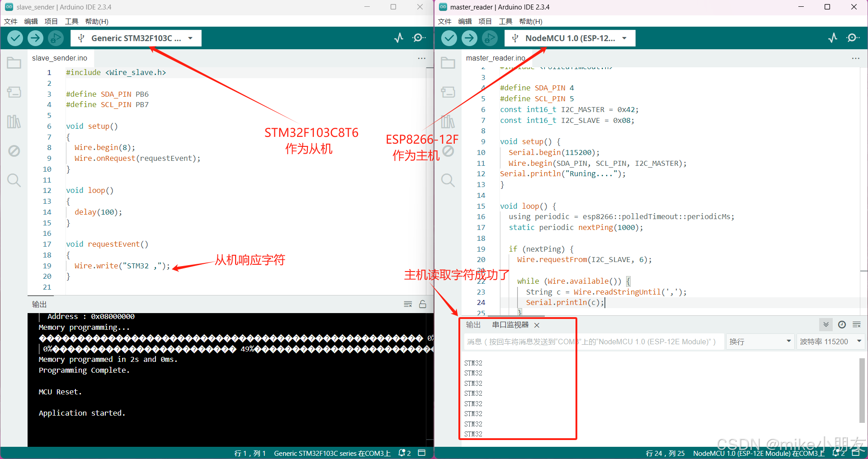
Task: Open Serial Plotter in slave_sender window
Action: click(399, 38)
